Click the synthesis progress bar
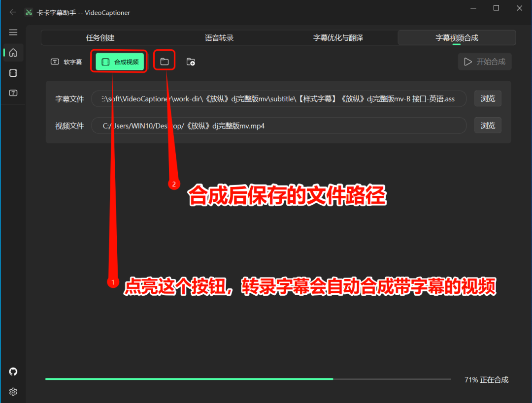Viewport: 532px width, 403px height. (x=248, y=379)
